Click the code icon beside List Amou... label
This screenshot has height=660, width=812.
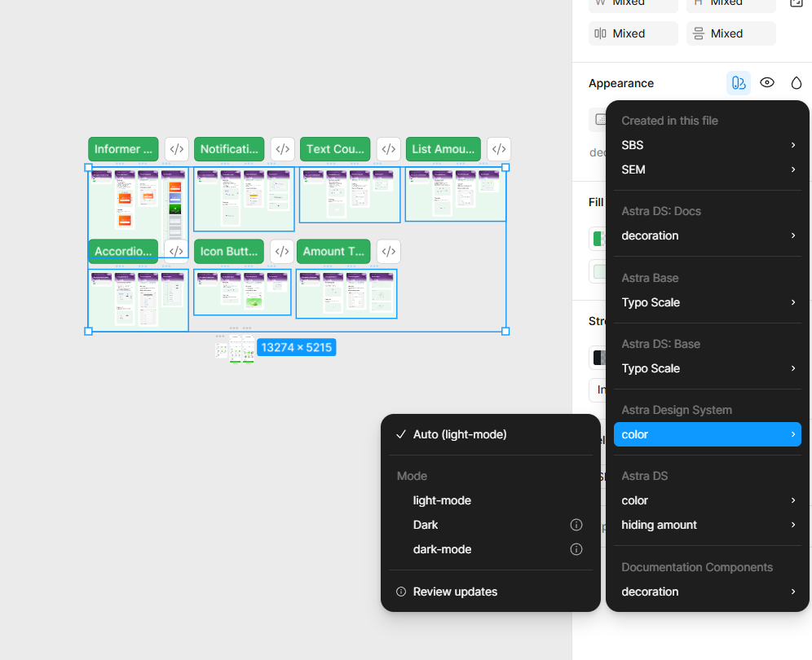click(499, 149)
